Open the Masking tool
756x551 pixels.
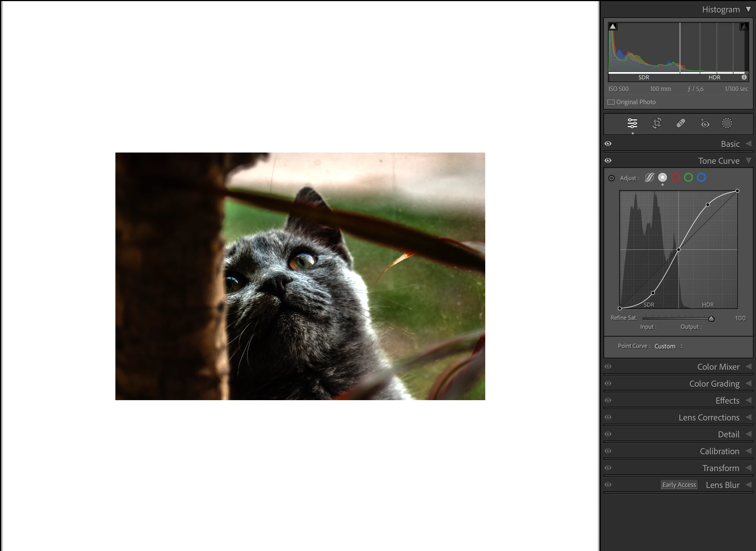[x=727, y=124]
